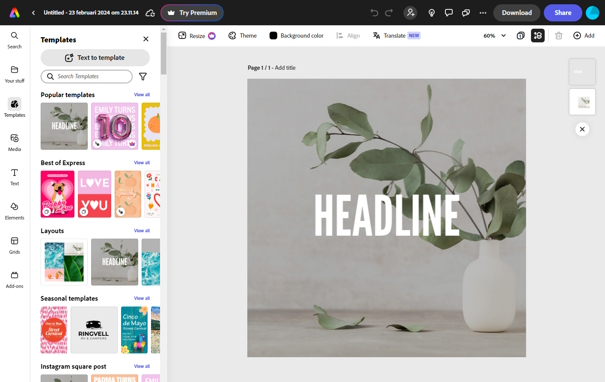Open the Media sidebar tab
Image resolution: width=605 pixels, height=382 pixels.
coord(14,142)
